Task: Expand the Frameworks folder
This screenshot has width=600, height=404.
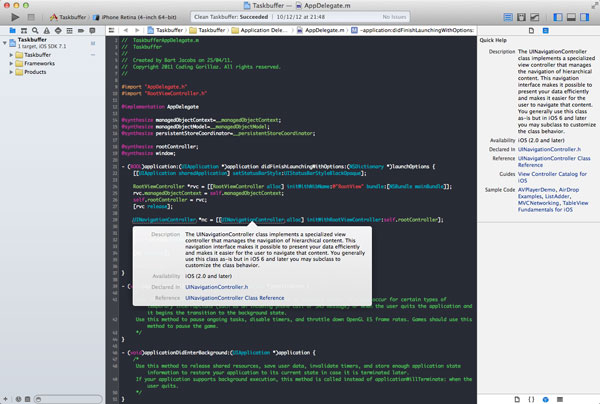Action: click(x=11, y=64)
